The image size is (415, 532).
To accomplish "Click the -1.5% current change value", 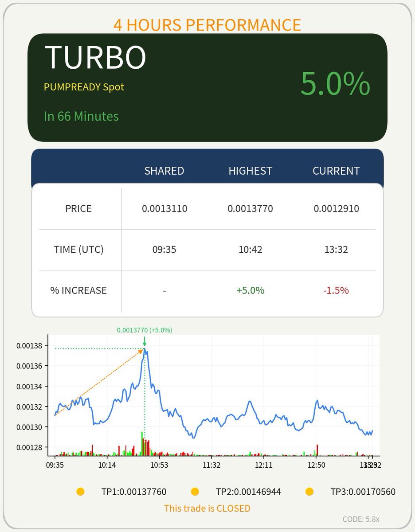I will pyautogui.click(x=336, y=290).
